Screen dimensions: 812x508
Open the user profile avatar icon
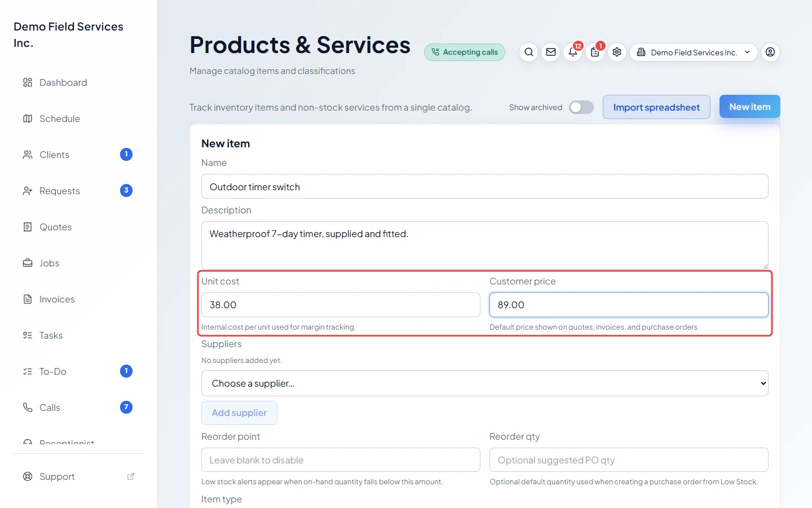click(x=770, y=52)
